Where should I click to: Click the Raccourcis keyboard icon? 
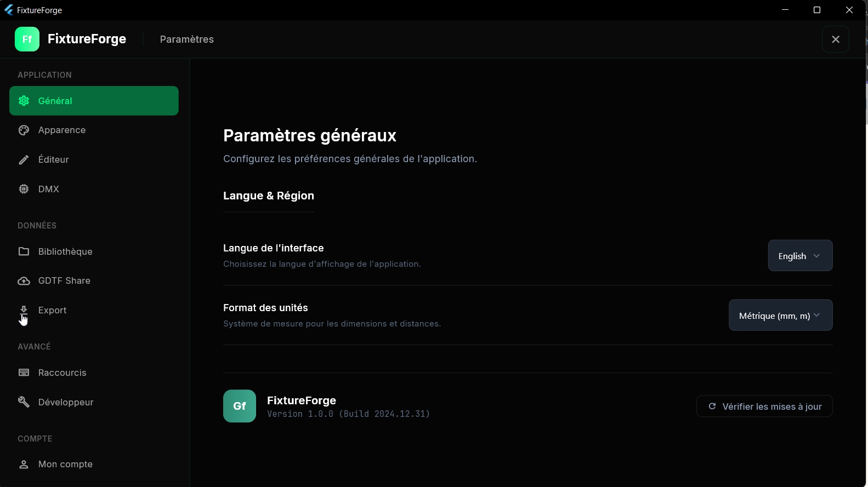[24, 373]
